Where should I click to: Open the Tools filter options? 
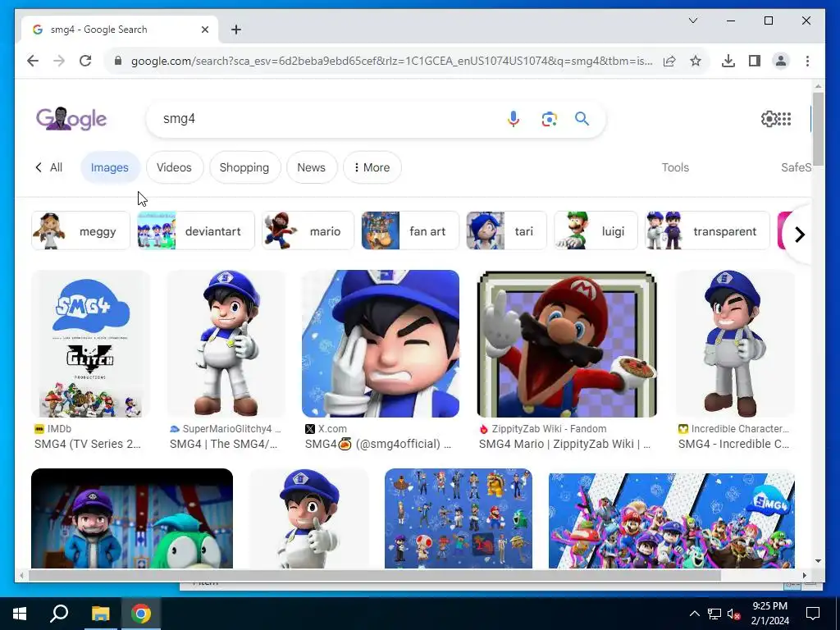click(675, 167)
